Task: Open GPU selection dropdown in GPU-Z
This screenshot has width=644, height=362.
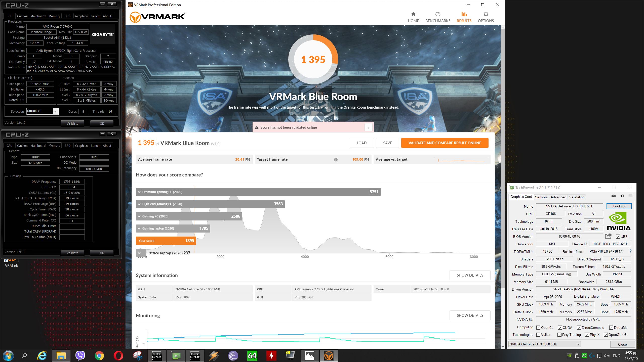Action: 544,344
